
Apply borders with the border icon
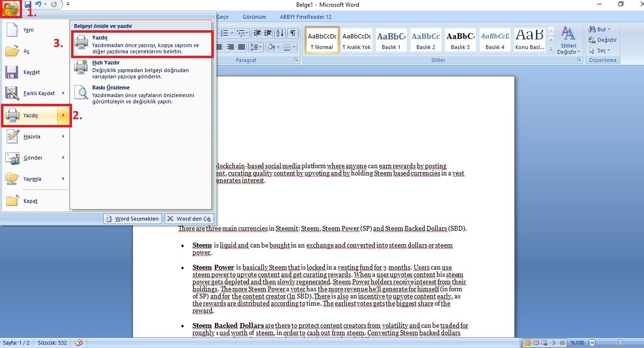point(287,47)
